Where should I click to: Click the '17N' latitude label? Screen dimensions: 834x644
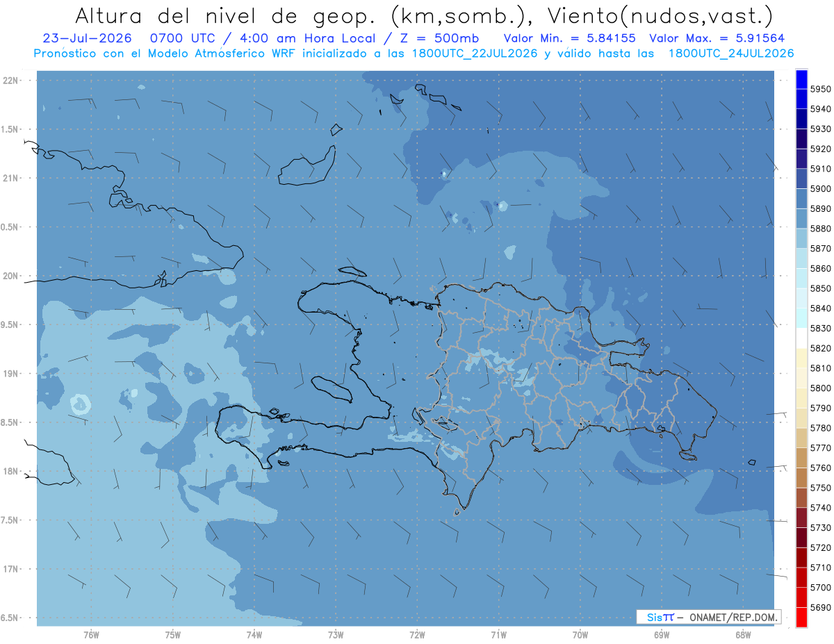tap(11, 569)
